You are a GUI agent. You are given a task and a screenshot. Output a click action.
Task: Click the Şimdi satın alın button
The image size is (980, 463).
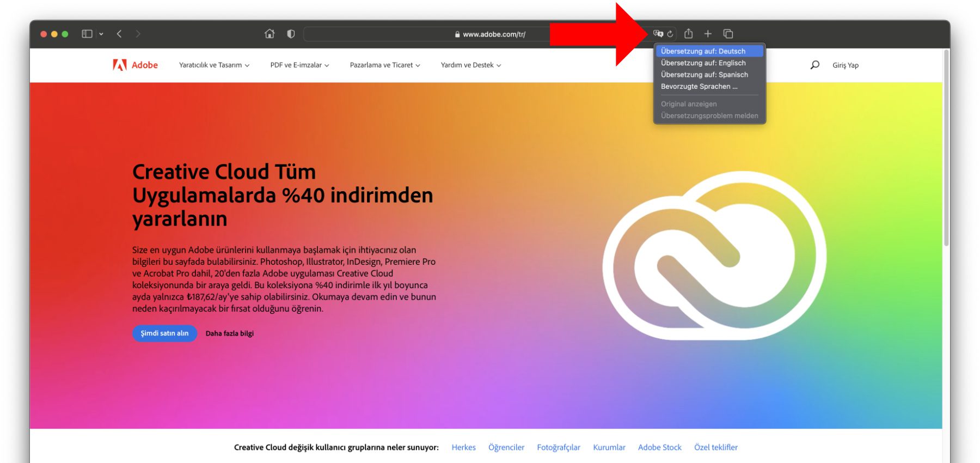[164, 333]
